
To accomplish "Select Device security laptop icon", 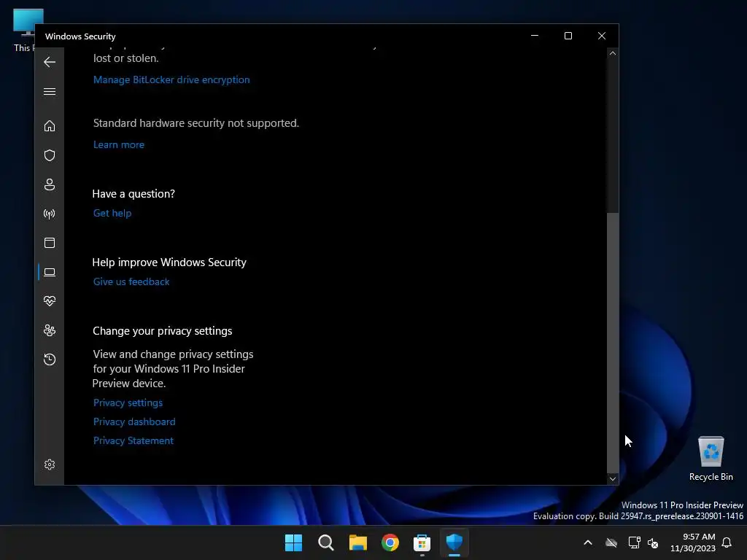I will (x=50, y=272).
